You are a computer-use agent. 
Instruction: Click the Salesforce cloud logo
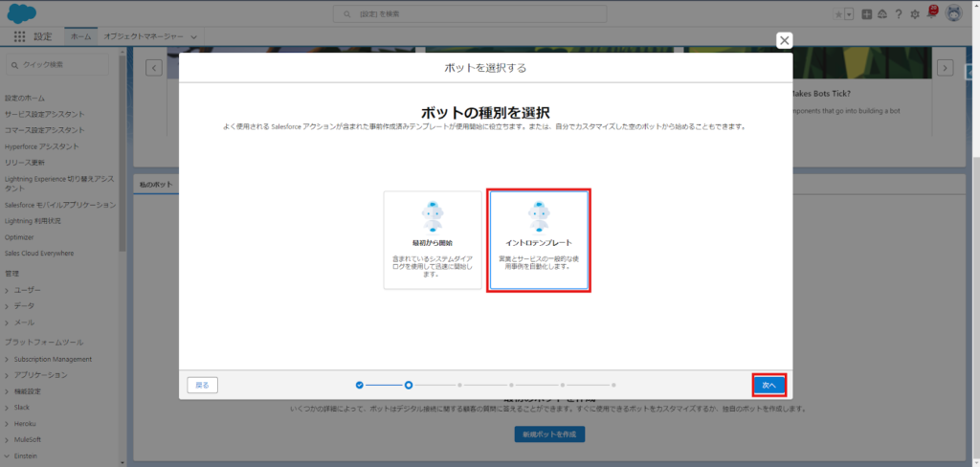(22, 12)
